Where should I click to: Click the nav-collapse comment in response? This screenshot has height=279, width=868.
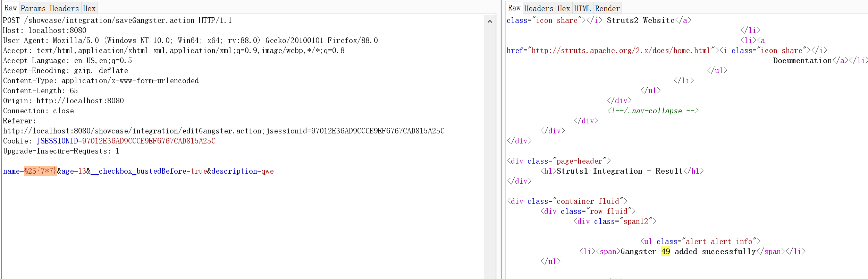pyautogui.click(x=653, y=111)
